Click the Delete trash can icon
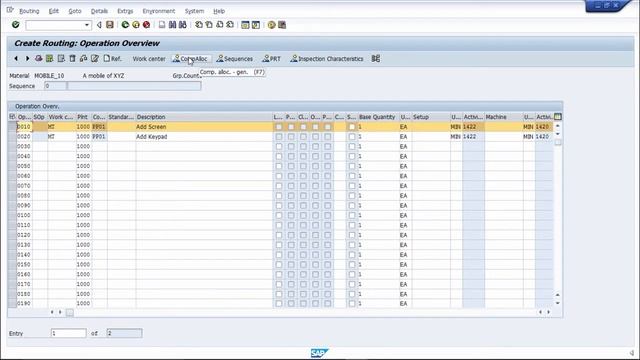The width and height of the screenshot is (640, 360). tap(72, 59)
